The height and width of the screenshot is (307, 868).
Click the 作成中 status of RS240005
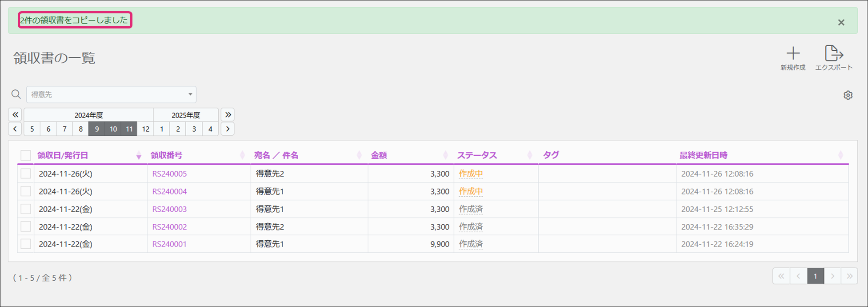tap(471, 174)
